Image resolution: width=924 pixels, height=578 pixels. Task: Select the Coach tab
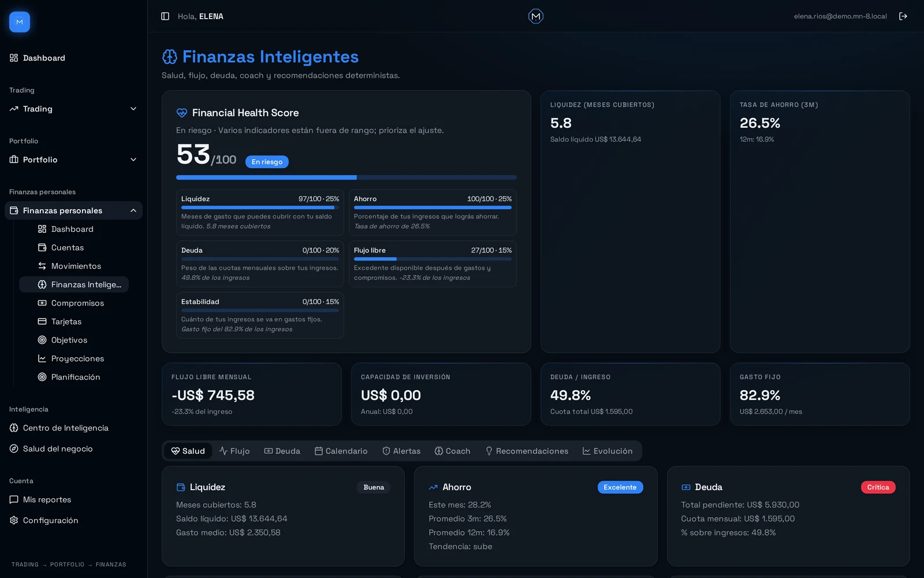(452, 451)
